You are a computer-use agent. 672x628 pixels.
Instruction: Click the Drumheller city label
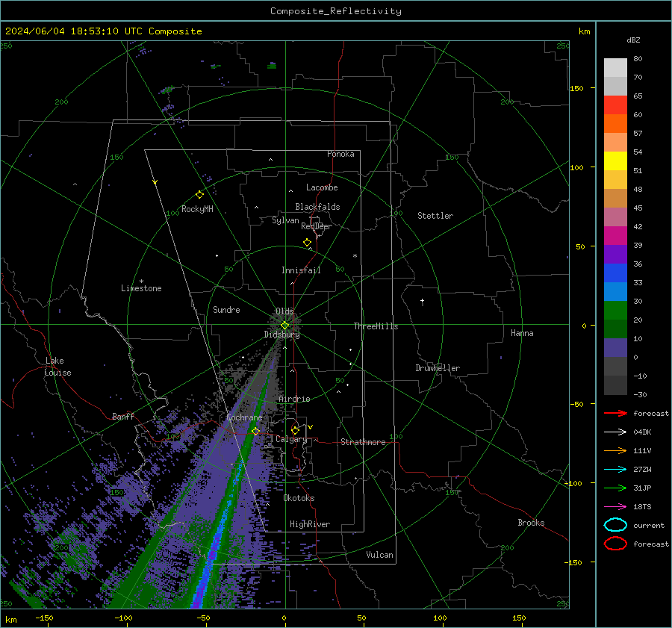438,368
